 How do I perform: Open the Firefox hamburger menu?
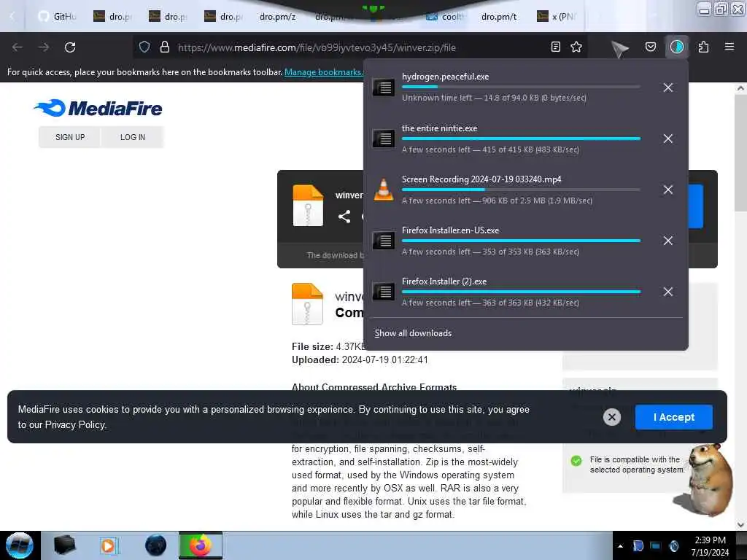tap(729, 47)
